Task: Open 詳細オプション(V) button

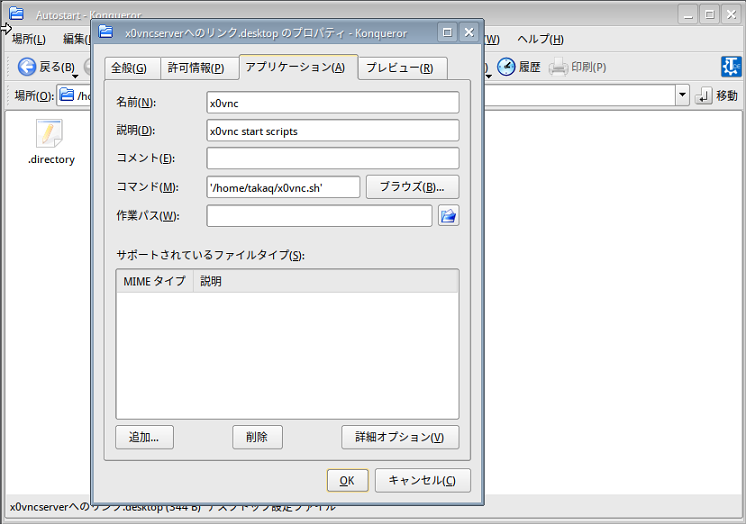Action: pyautogui.click(x=400, y=437)
